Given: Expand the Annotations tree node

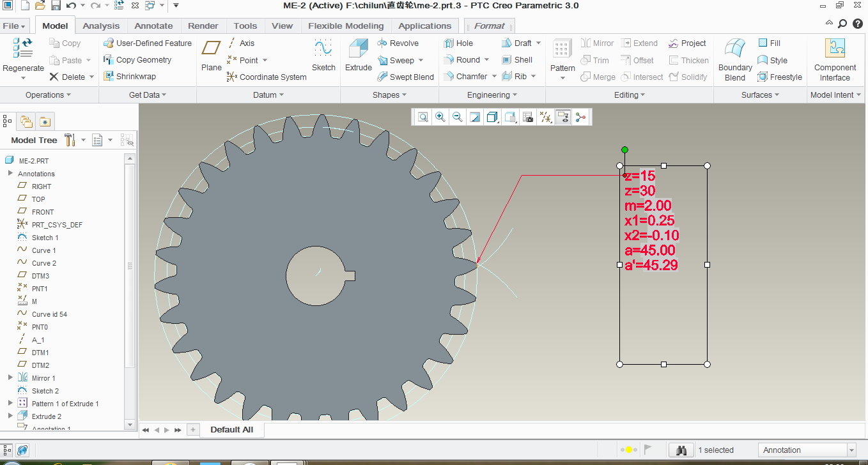Looking at the screenshot, I should coord(10,173).
